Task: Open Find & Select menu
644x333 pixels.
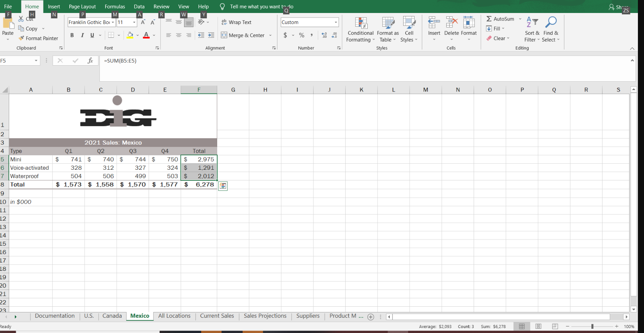Action: (x=551, y=30)
